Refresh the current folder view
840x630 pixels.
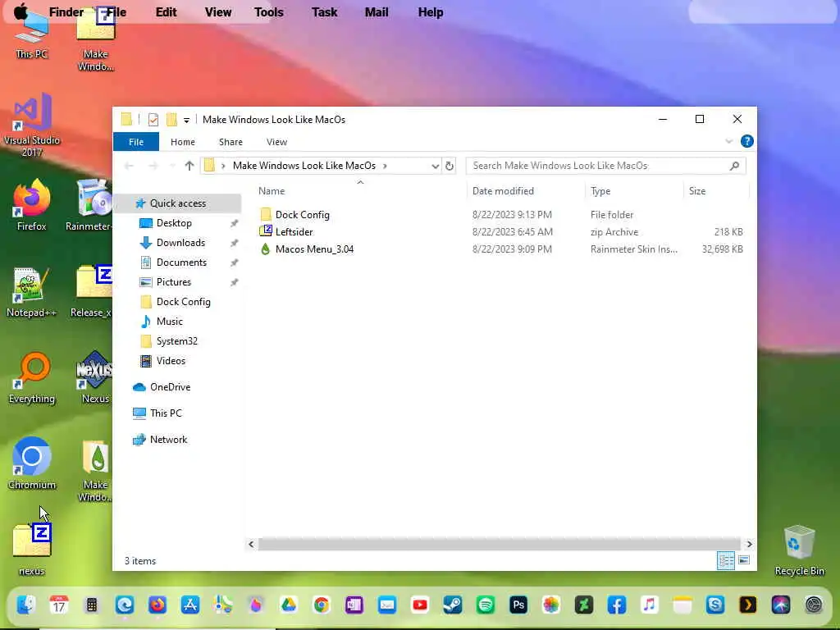coord(450,166)
